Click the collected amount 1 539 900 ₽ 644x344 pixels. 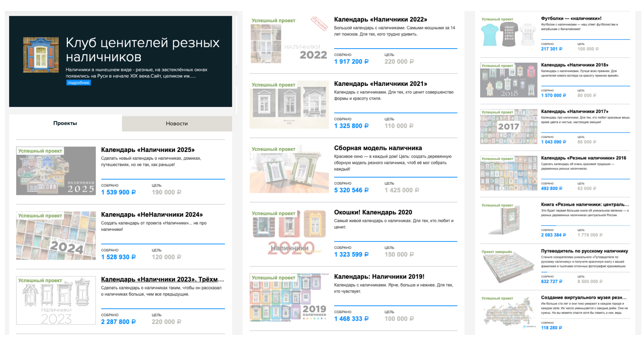118,192
